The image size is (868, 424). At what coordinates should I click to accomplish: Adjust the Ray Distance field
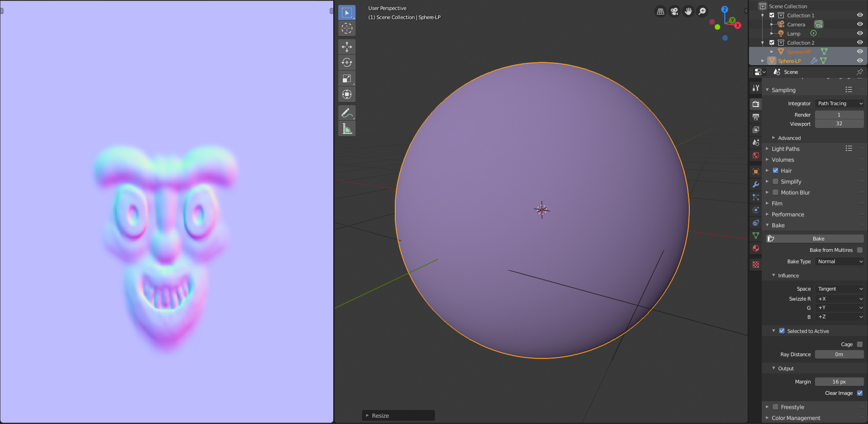coord(839,354)
